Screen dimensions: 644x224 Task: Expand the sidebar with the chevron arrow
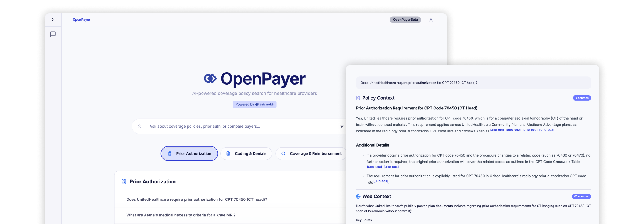[53, 20]
